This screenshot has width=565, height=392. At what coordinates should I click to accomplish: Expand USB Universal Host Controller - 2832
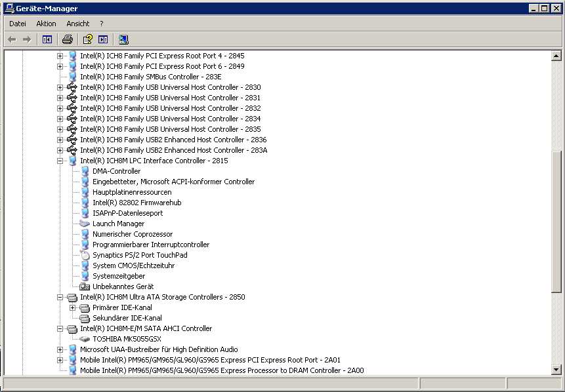tap(60, 108)
